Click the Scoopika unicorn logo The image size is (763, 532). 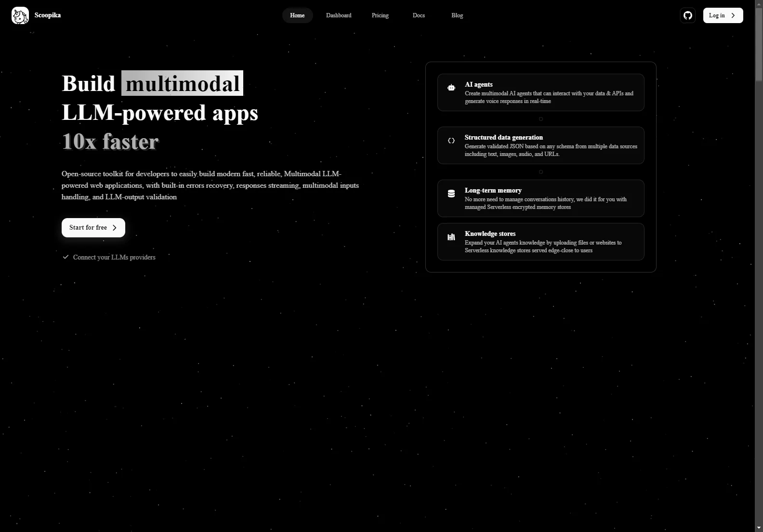coord(20,15)
